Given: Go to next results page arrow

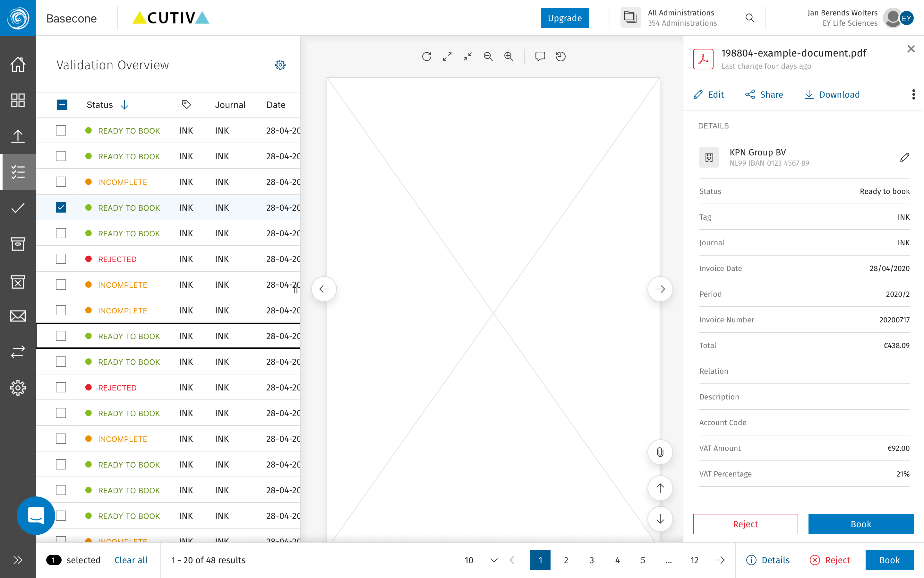Looking at the screenshot, I should tap(720, 560).
